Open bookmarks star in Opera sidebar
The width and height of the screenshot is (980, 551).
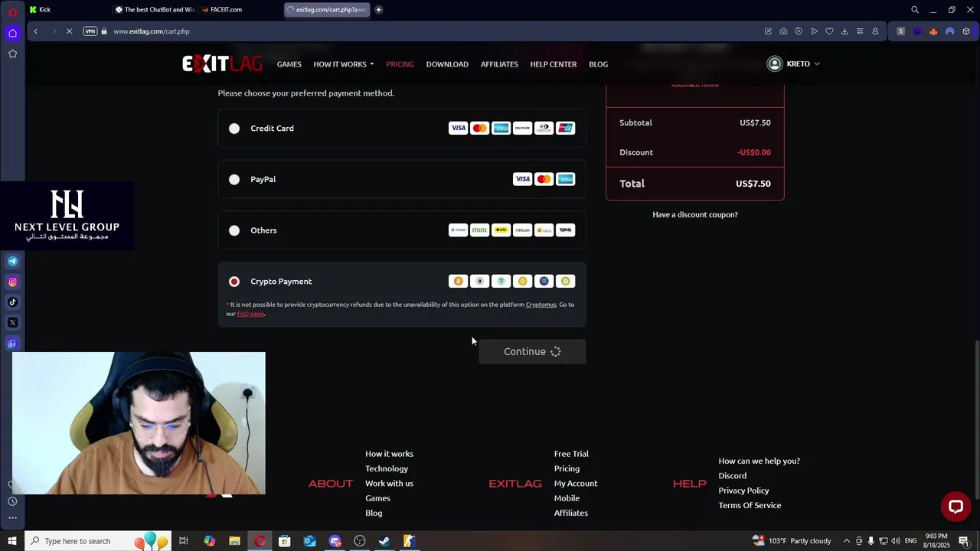tap(12, 54)
